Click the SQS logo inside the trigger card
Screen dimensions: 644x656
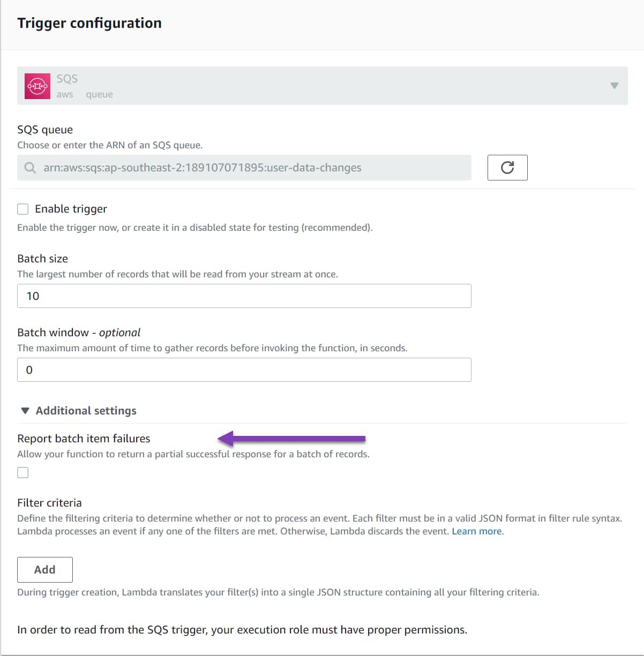click(37, 86)
